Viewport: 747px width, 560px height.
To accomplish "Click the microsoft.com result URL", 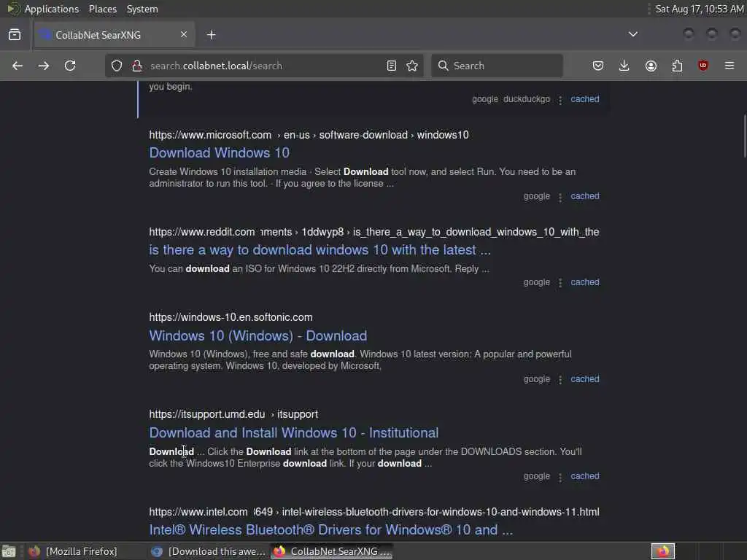I will [309, 135].
